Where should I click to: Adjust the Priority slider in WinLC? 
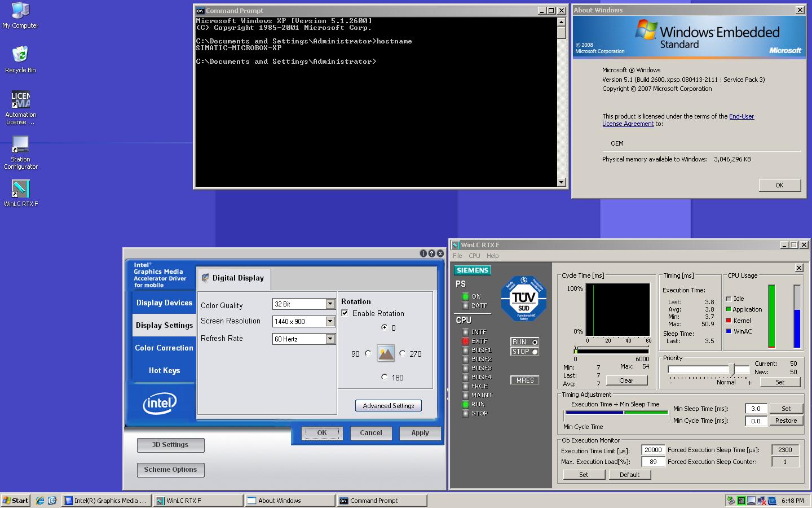731,370
